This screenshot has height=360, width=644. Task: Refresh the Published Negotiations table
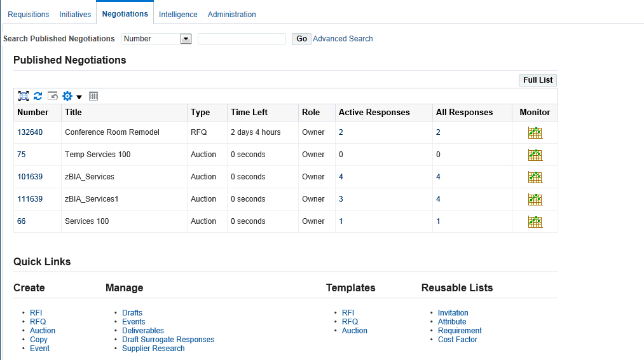tap(38, 96)
